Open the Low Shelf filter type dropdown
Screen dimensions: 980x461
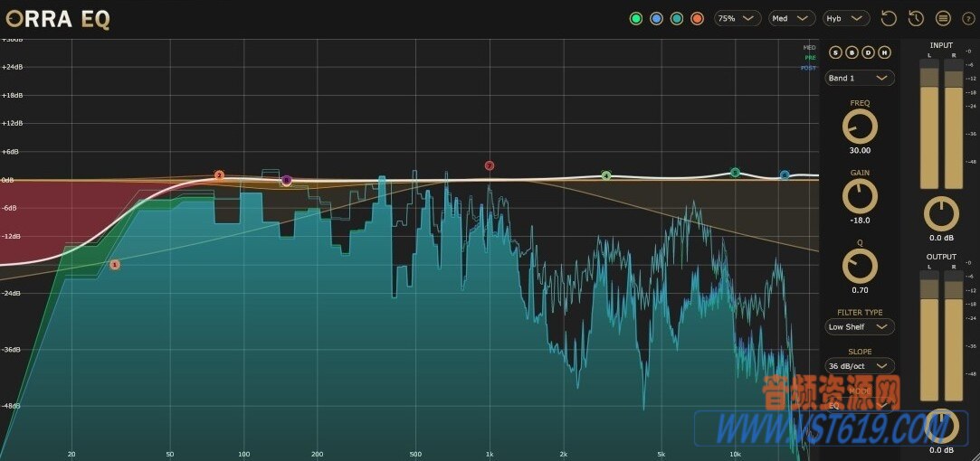pos(860,326)
